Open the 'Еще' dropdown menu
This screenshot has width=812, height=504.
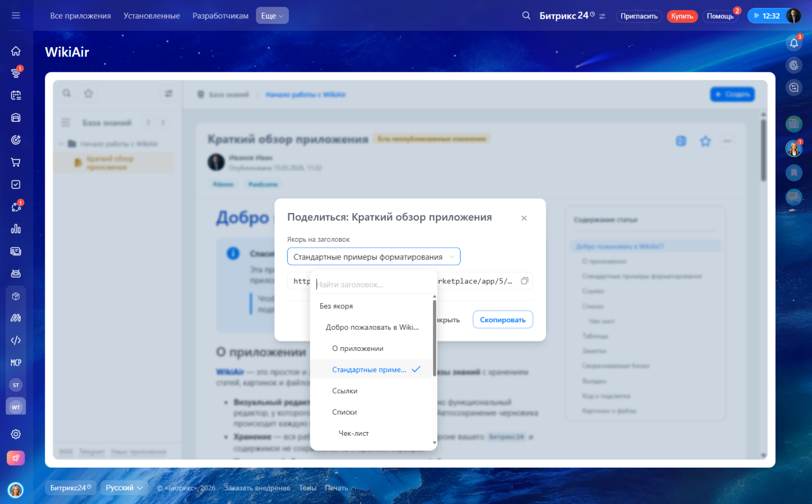point(272,16)
